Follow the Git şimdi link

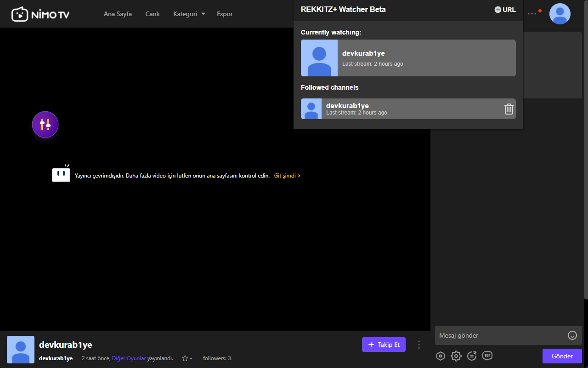tap(287, 176)
